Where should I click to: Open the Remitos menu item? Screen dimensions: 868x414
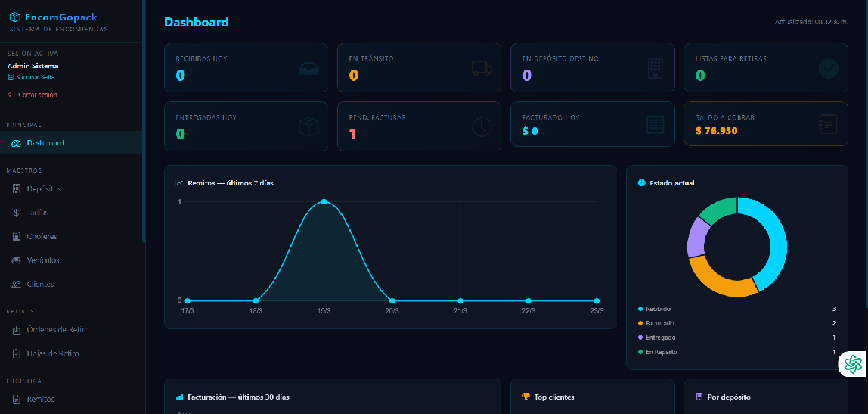point(40,399)
